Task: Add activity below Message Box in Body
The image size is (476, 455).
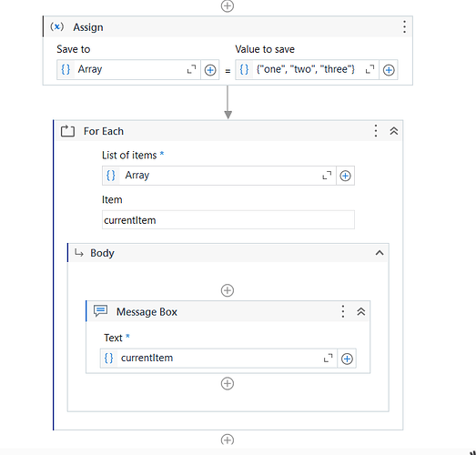Action: tap(228, 383)
